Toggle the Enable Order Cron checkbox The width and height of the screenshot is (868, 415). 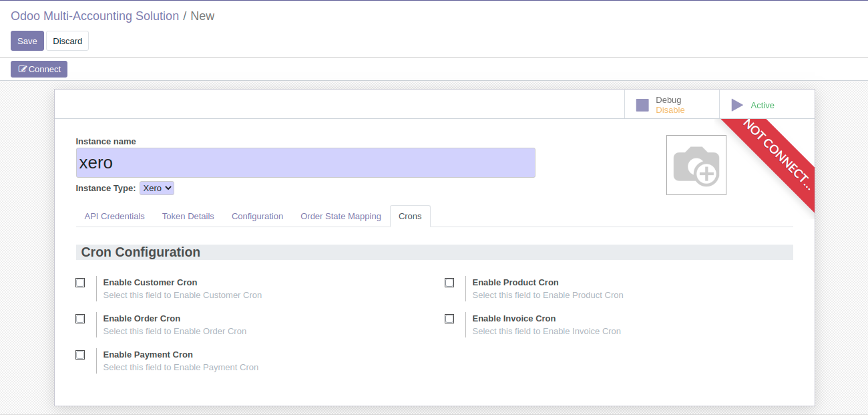[x=80, y=319]
